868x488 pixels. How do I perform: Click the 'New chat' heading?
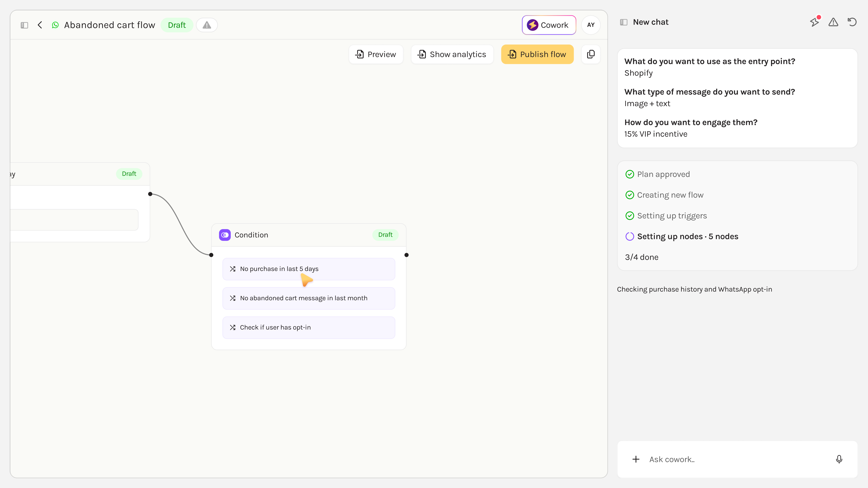pyautogui.click(x=651, y=22)
